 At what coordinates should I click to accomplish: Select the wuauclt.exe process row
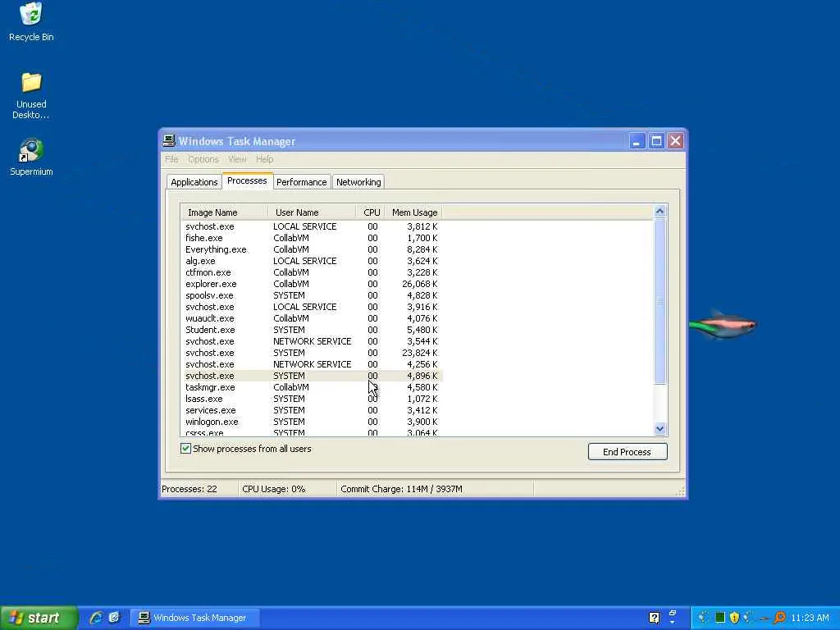click(312, 318)
